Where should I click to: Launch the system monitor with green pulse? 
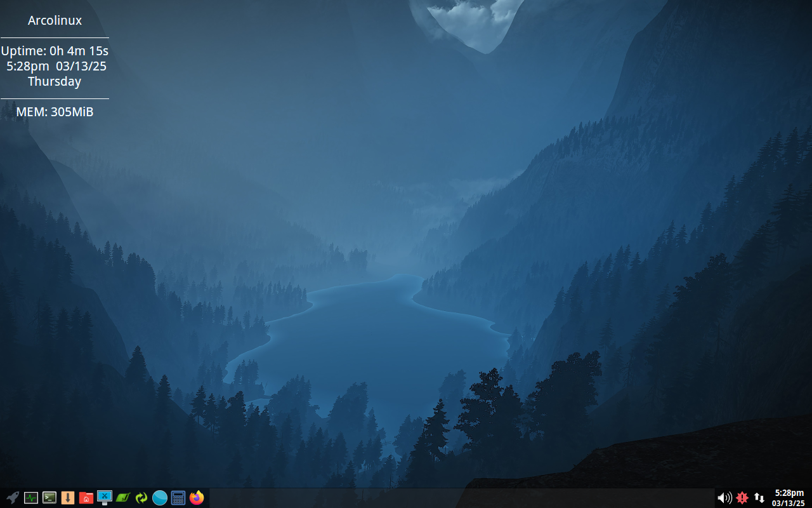[x=30, y=498]
